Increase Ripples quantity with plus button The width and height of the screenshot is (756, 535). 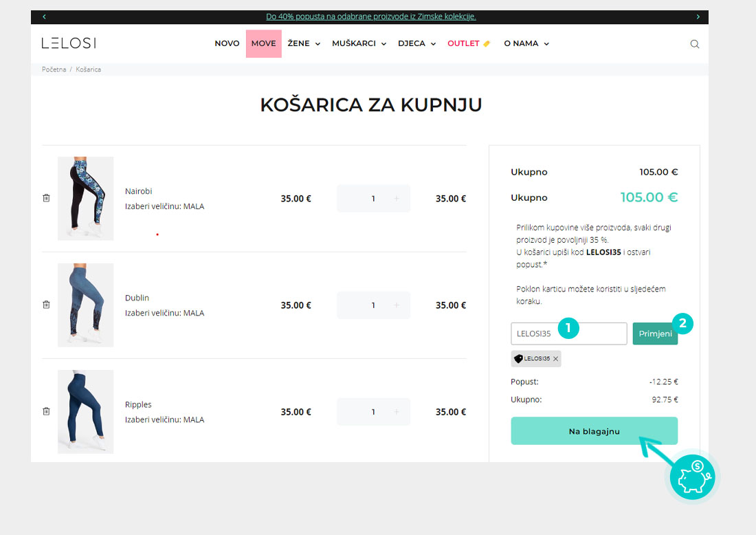click(397, 412)
